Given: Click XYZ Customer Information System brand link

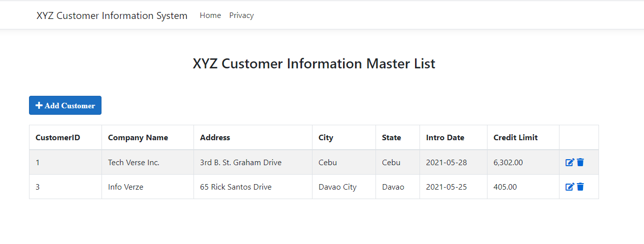Looking at the screenshot, I should 112,15.
